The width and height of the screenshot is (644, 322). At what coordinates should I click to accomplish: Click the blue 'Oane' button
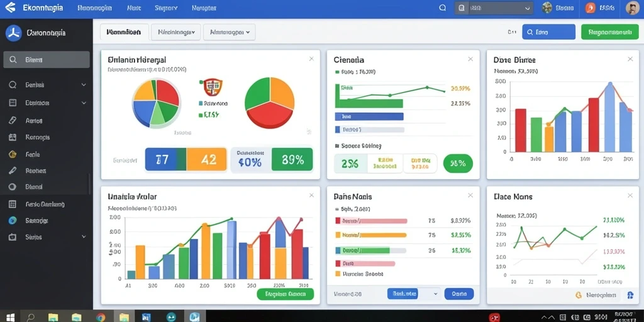pyautogui.click(x=458, y=294)
